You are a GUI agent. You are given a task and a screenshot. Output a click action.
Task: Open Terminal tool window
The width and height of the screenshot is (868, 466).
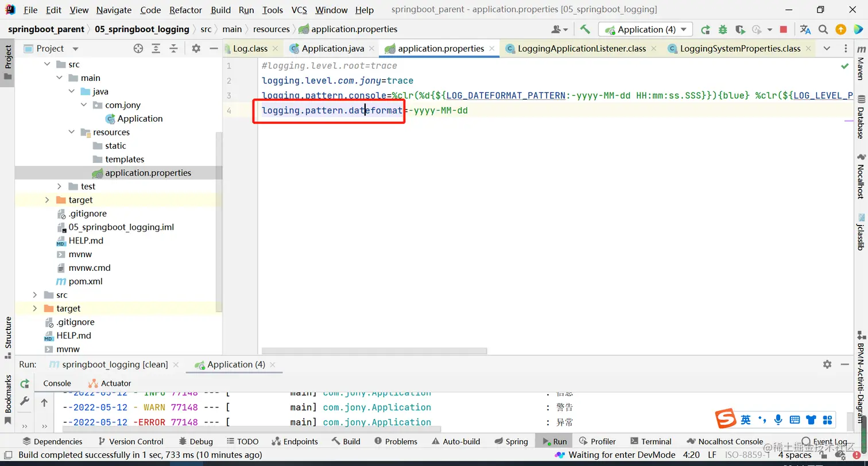[651, 441]
